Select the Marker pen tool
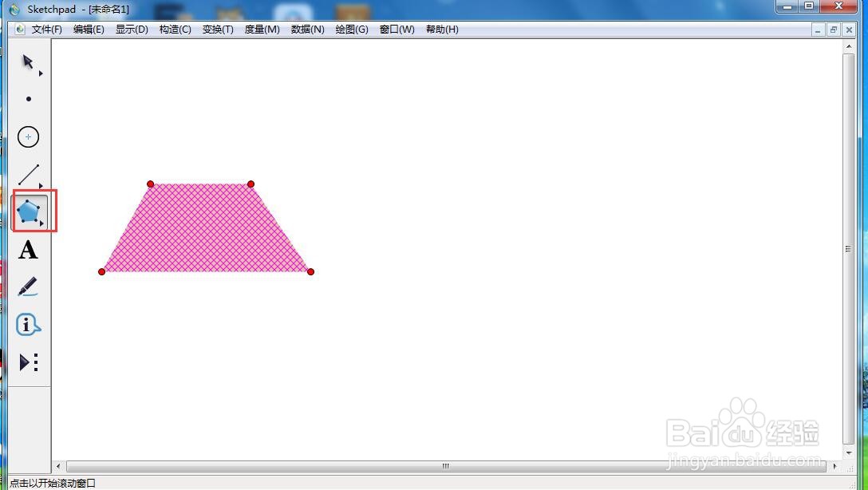This screenshot has width=868, height=490. [28, 286]
